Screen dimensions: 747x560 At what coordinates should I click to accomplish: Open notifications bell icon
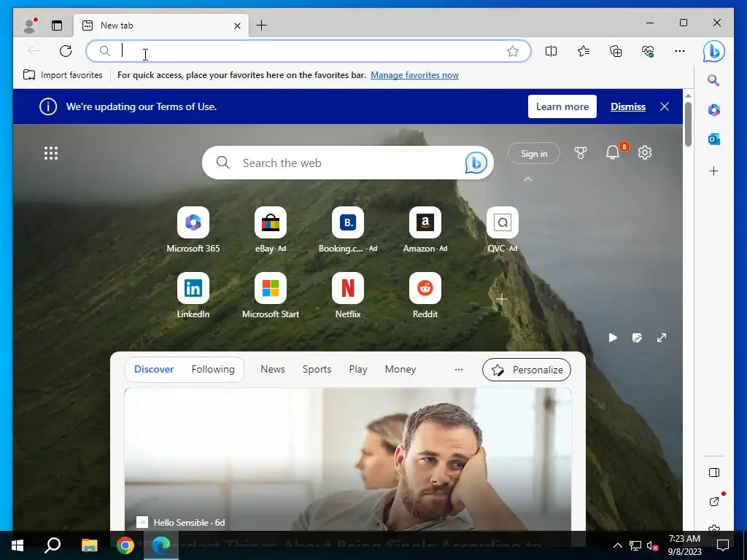point(613,153)
